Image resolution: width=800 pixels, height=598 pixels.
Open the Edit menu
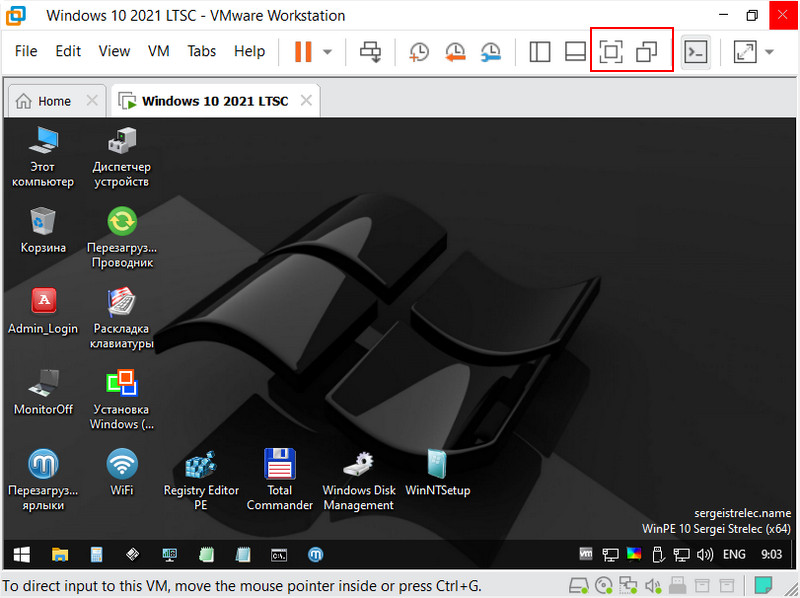click(x=68, y=51)
